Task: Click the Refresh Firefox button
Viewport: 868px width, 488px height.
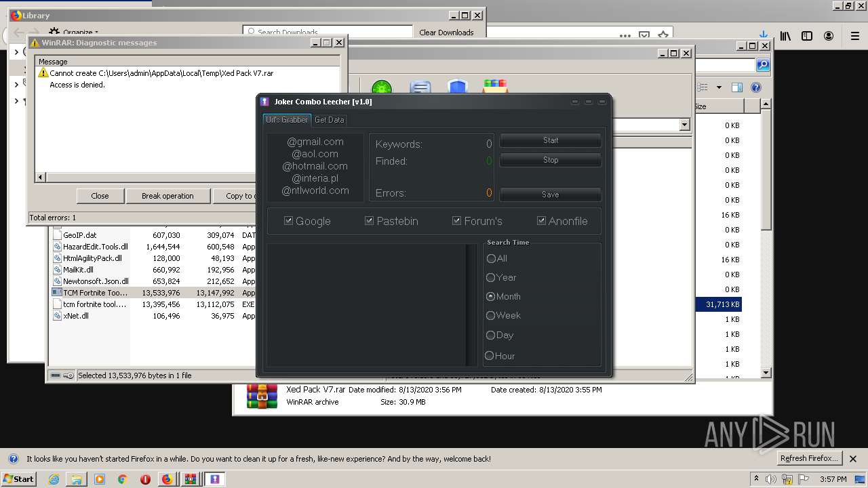Action: pos(810,458)
